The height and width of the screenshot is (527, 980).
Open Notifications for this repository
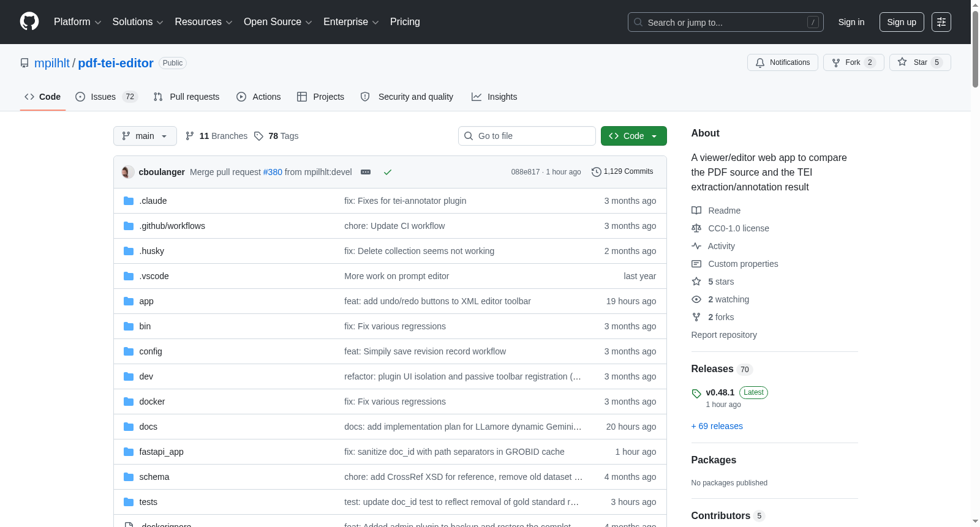point(783,62)
